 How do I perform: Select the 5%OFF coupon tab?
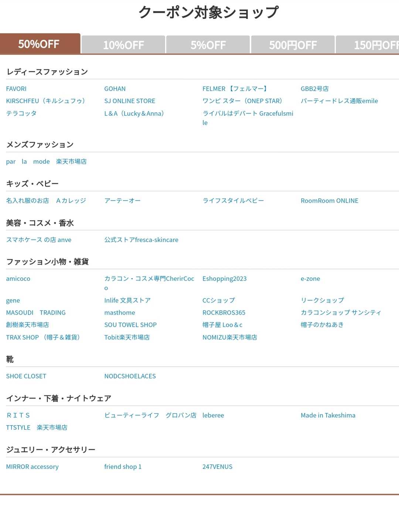(x=208, y=45)
